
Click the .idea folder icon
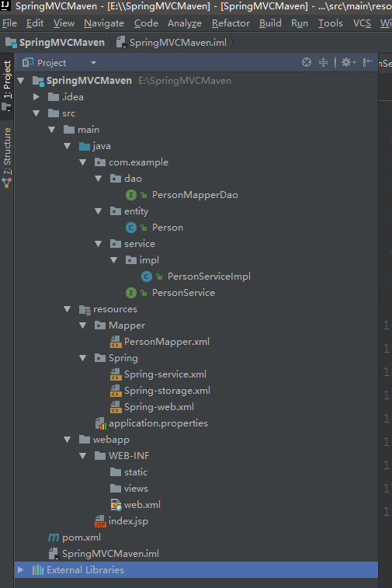tap(54, 97)
